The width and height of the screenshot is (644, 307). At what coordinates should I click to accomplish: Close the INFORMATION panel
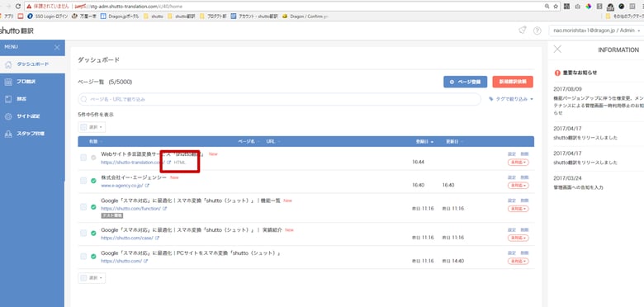(x=557, y=50)
